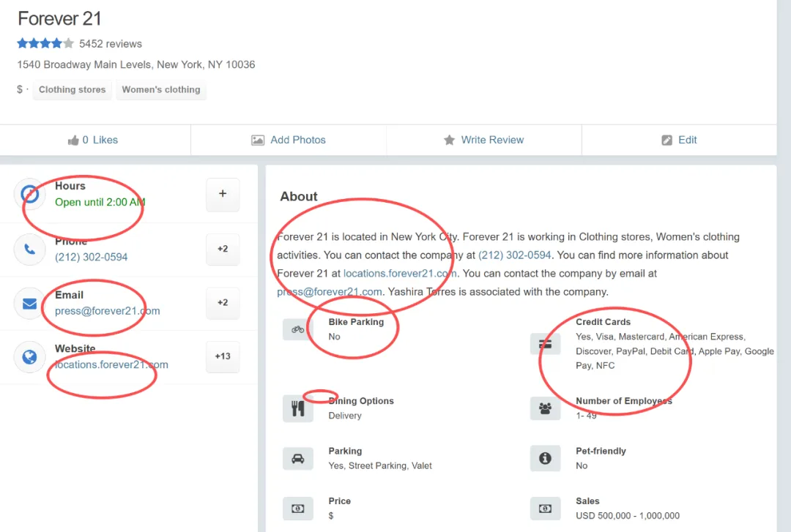
Task: Click the thumbs-up icon for Likes
Action: [73, 141]
